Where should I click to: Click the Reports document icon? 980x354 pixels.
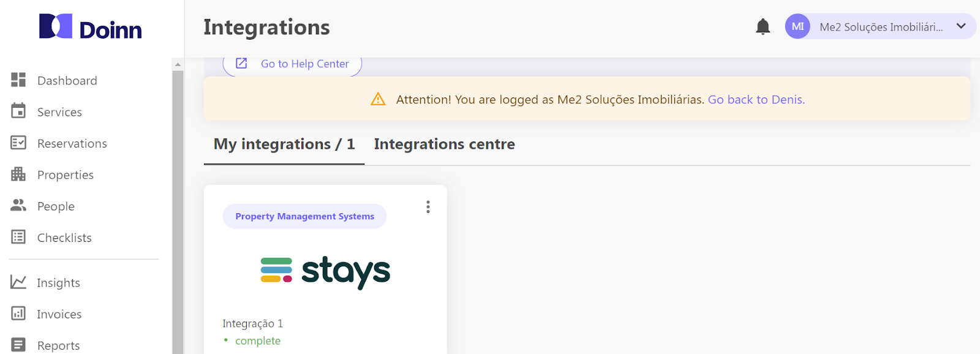18,345
